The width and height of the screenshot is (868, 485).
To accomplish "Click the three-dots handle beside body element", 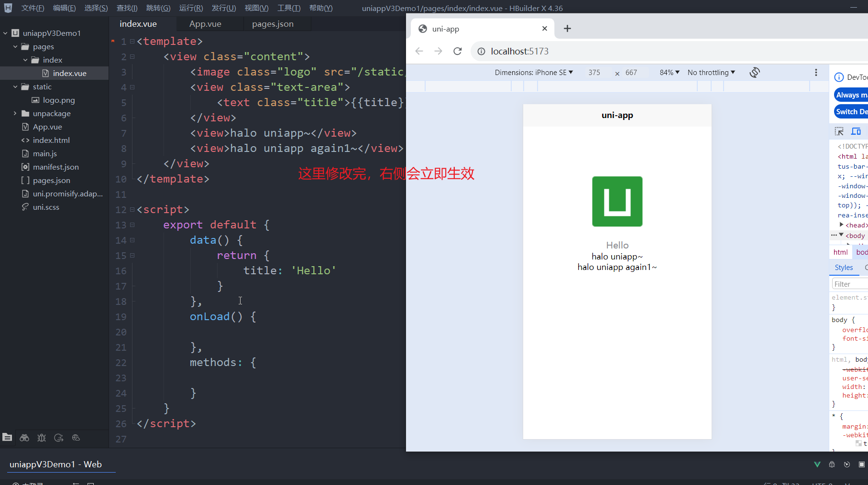I will coord(834,235).
